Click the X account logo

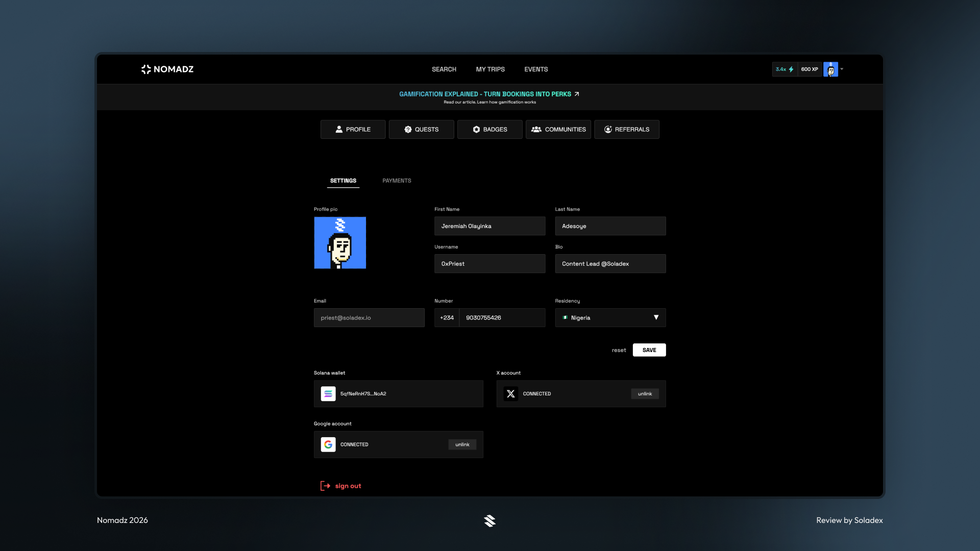click(x=510, y=393)
